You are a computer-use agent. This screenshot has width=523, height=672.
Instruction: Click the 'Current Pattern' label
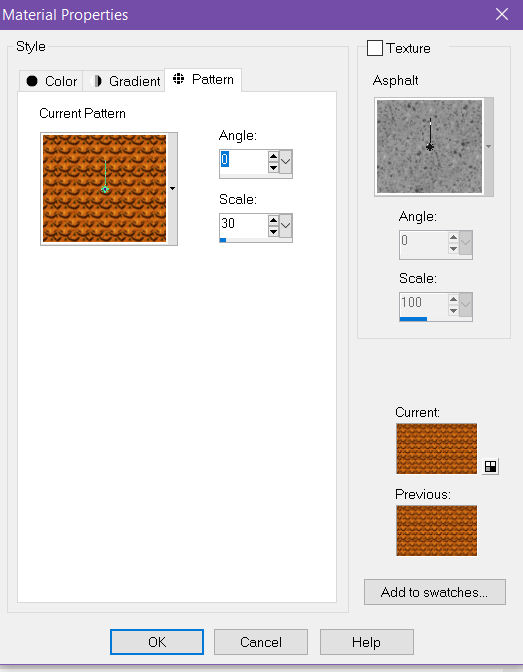[82, 114]
